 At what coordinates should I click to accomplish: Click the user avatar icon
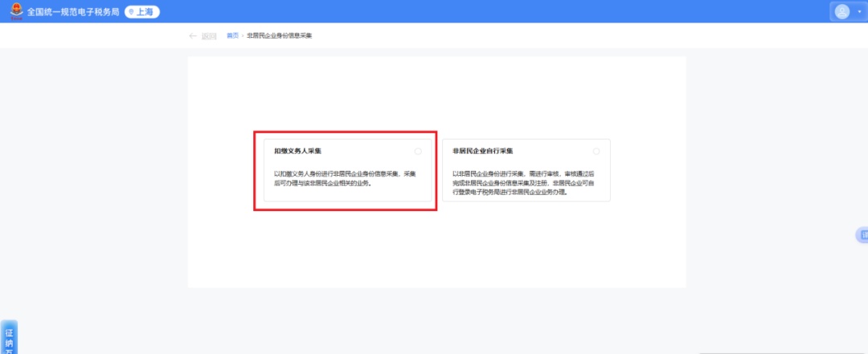842,11
